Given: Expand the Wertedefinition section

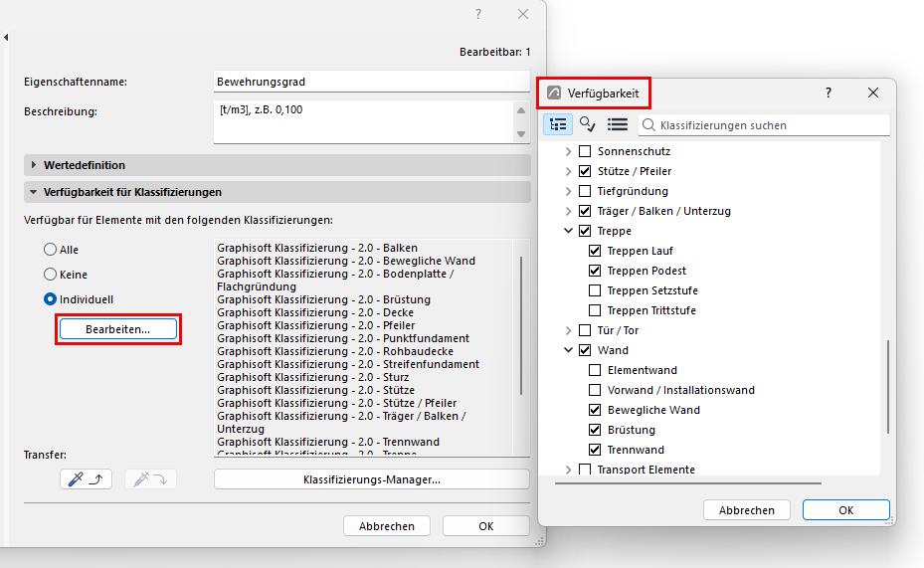Looking at the screenshot, I should click(x=34, y=165).
